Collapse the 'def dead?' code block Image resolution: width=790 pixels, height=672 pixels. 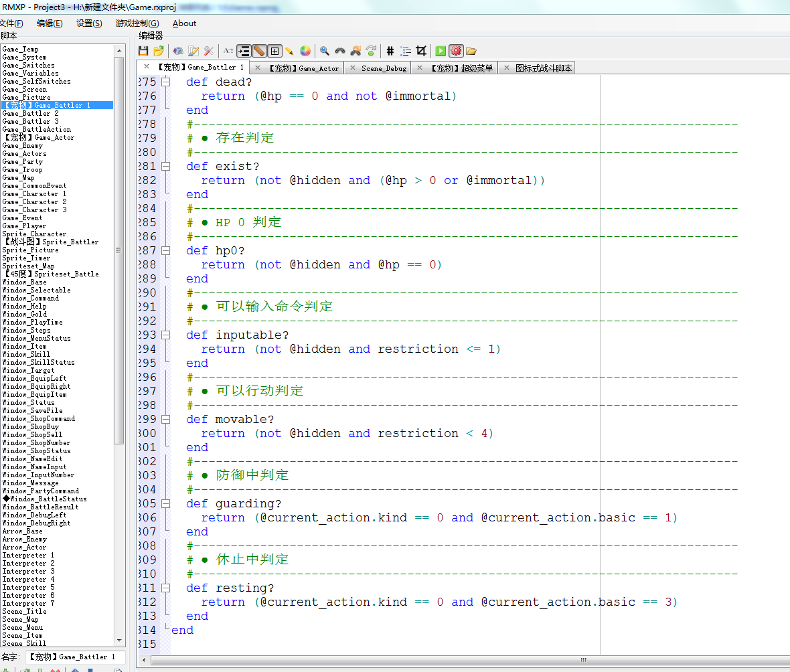point(165,82)
